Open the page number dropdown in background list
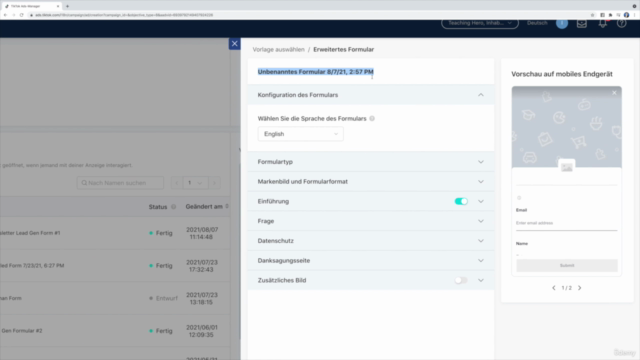The image size is (640, 360). click(195, 183)
